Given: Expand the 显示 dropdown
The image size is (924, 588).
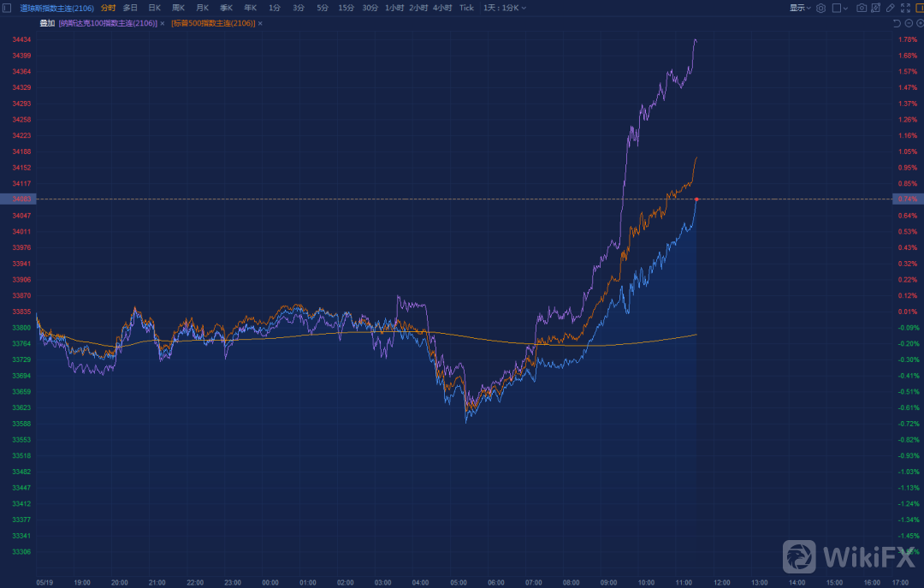Looking at the screenshot, I should 800,8.
